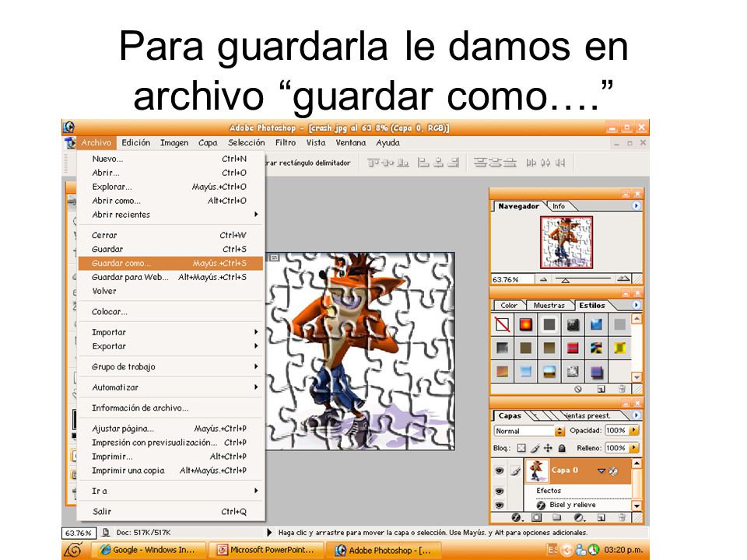Click the status bar 63.76% zoom field
This screenshot has width=747, height=560.
(x=79, y=533)
